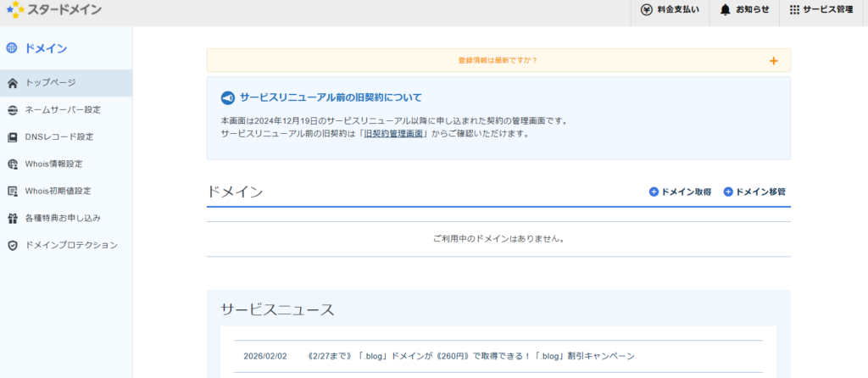Click the ドメインプロテクション shield icon
The width and height of the screenshot is (868, 378).
pyautogui.click(x=12, y=246)
